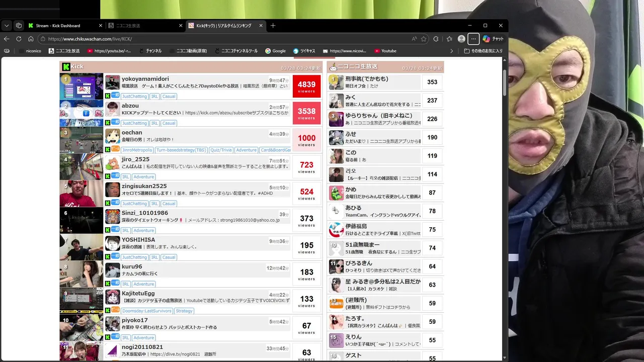This screenshot has height=362, width=644.
Task: Open the browser profile avatar
Action: tap(461, 39)
